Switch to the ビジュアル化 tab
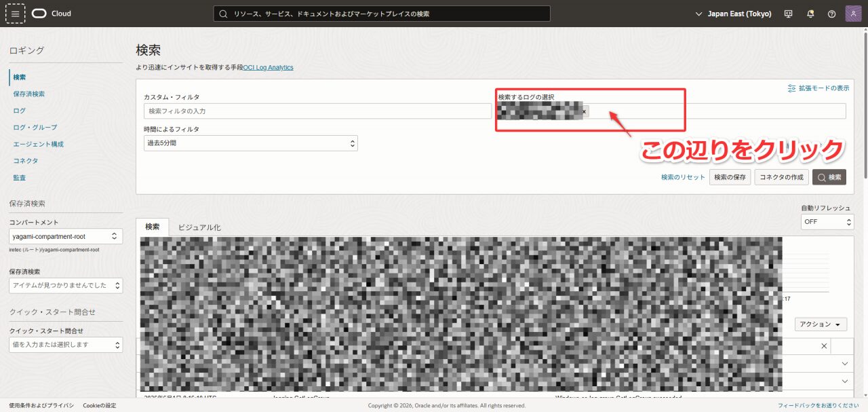This screenshot has width=868, height=412. (199, 227)
